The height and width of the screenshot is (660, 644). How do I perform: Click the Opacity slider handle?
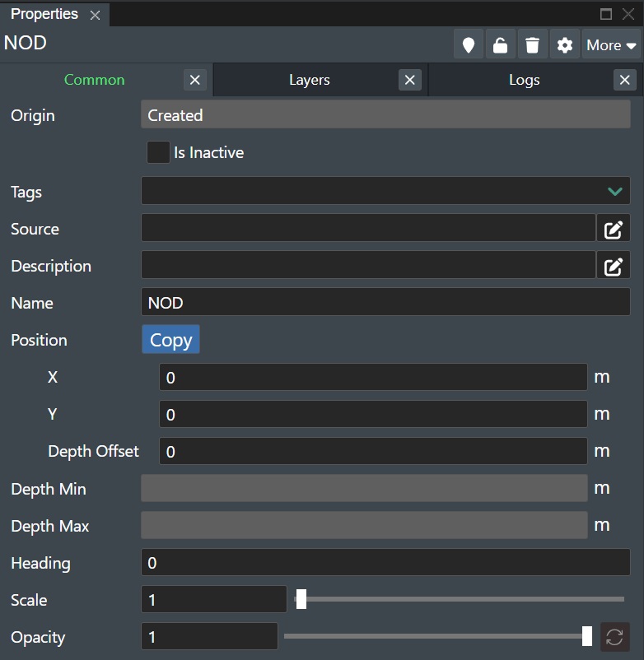586,636
